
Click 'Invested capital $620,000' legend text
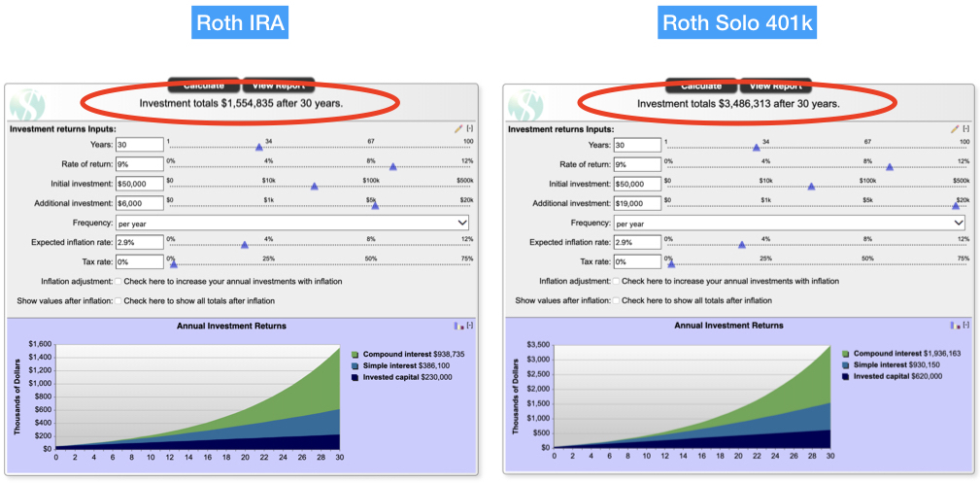[898, 376]
